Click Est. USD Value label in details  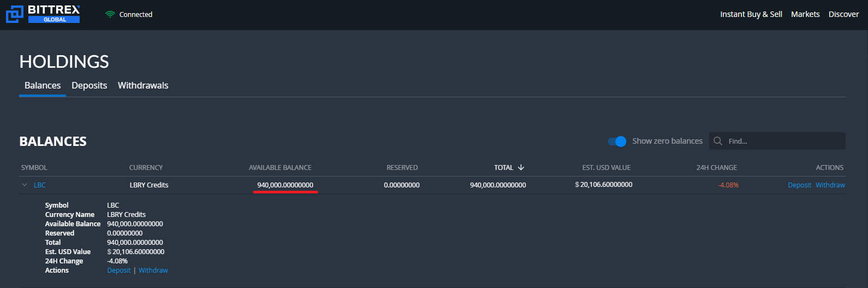coord(68,251)
